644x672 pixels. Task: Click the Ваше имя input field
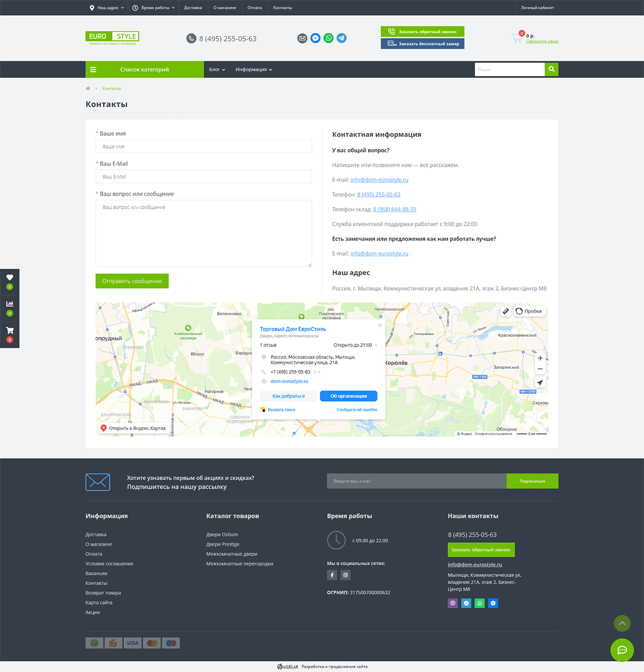tap(204, 146)
